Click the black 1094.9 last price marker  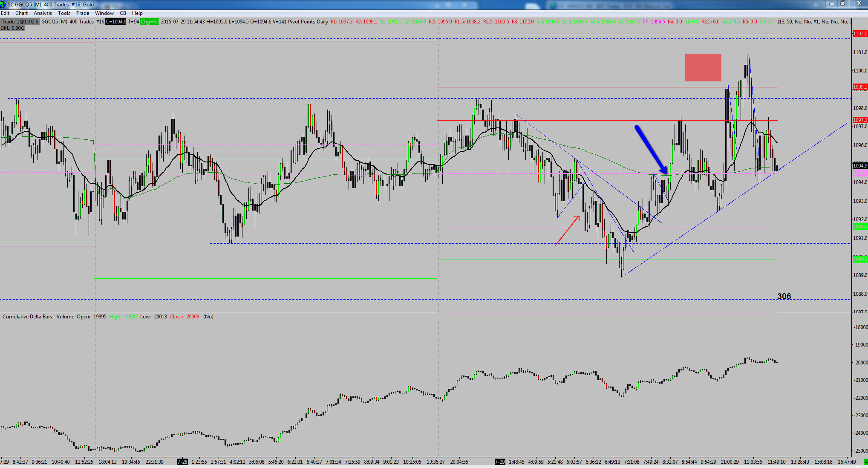[x=860, y=165]
